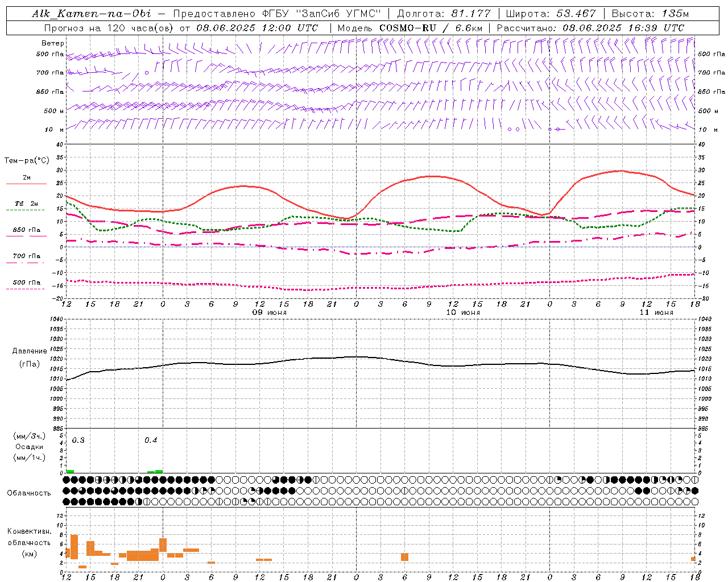Click the 09 июня date label

pyautogui.click(x=270, y=313)
